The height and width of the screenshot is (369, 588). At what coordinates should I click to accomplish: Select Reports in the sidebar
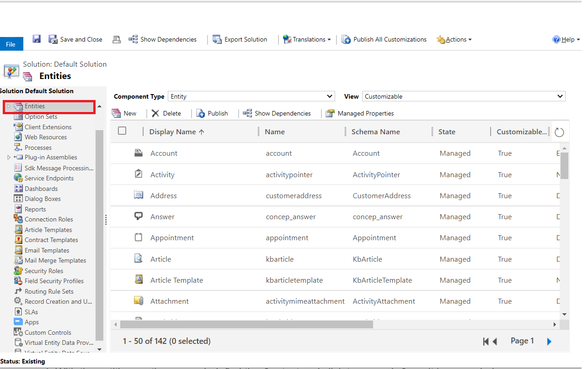(35, 209)
